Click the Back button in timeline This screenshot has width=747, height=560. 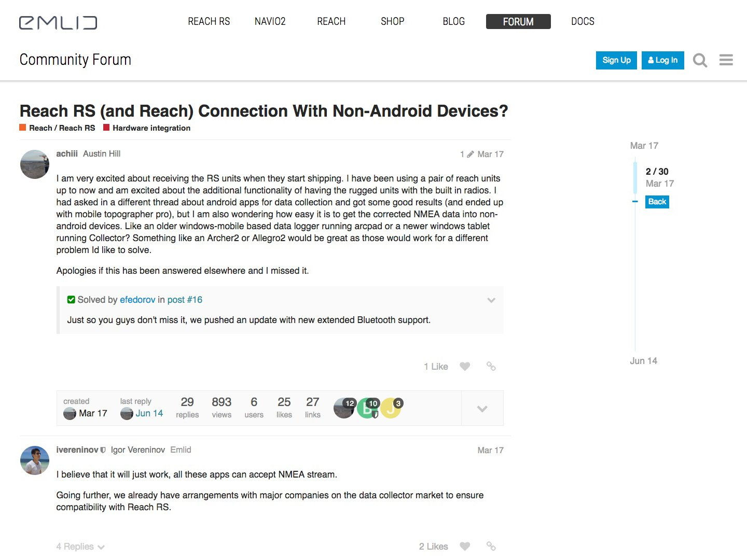657,202
